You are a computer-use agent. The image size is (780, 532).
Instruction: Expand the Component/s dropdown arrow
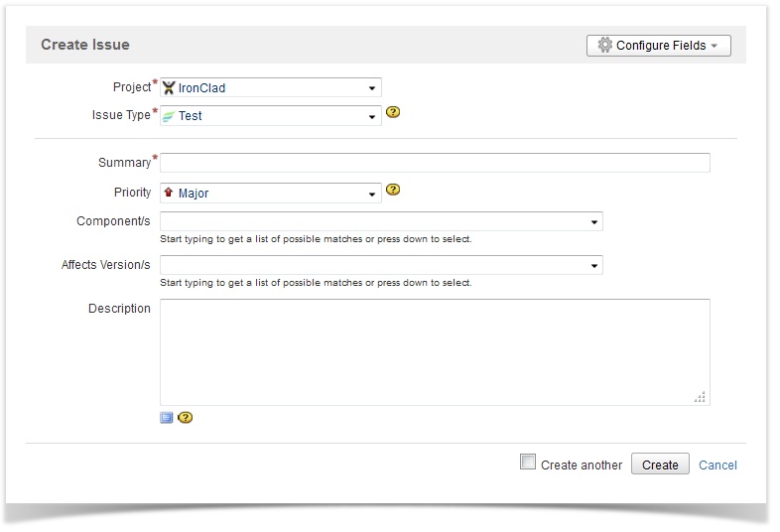[x=594, y=222]
